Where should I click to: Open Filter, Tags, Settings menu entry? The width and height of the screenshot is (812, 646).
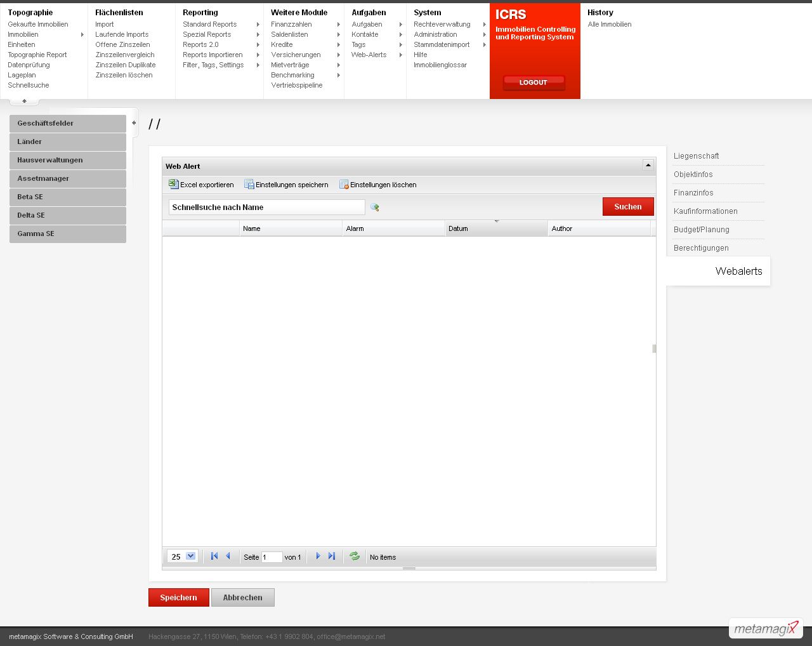click(x=213, y=65)
